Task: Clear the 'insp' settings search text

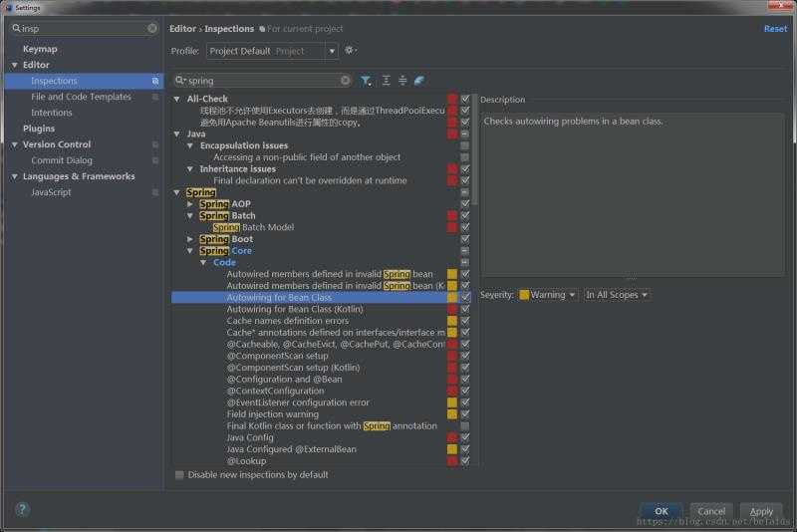Action: coord(152,29)
